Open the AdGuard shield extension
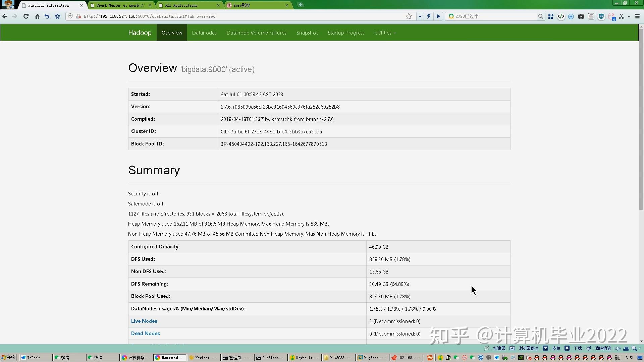Viewport: 644px width, 362px height. click(x=601, y=16)
